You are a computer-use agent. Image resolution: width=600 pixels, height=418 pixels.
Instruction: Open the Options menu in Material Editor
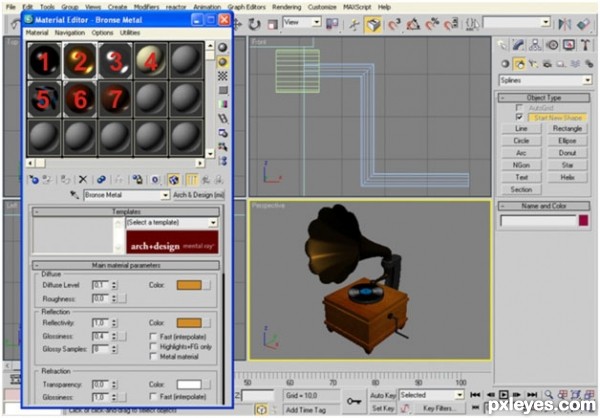tap(102, 33)
